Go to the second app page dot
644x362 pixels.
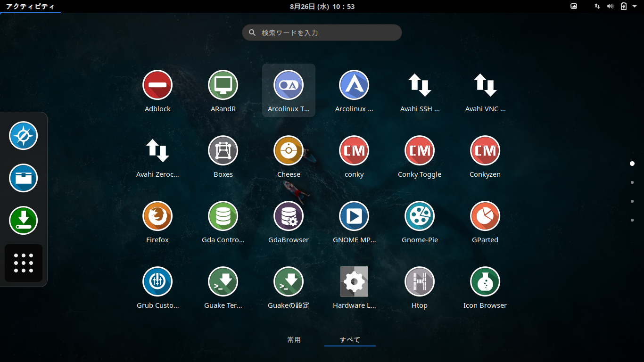632,182
